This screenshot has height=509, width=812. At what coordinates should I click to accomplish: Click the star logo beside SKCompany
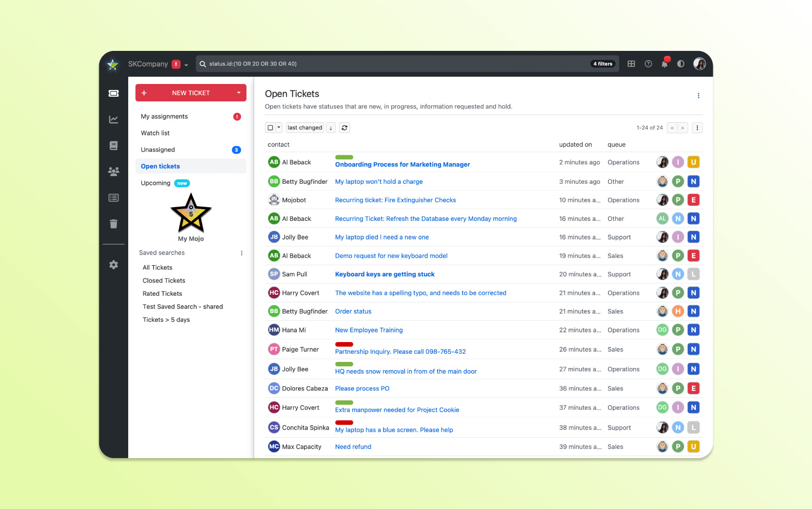click(113, 64)
